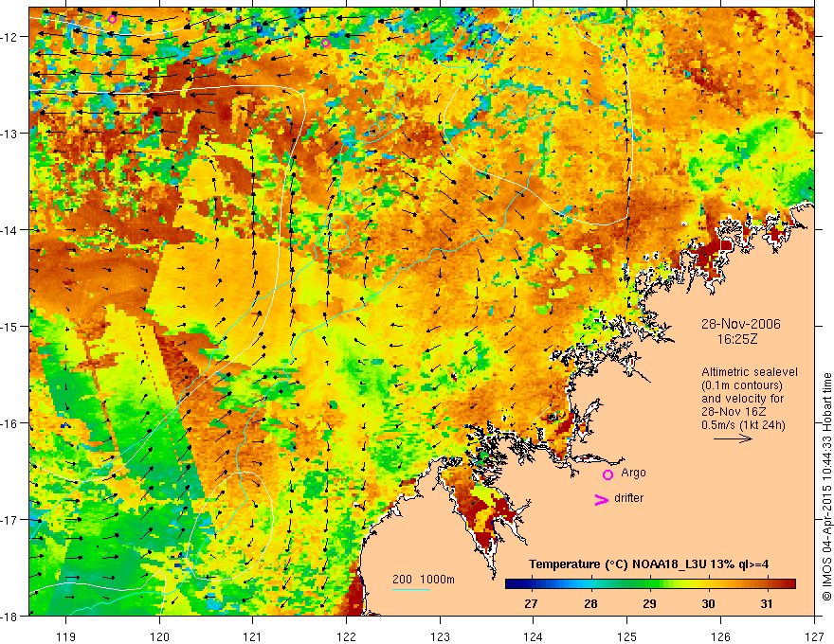
Task: Click longitude label 122
Action: [346, 636]
